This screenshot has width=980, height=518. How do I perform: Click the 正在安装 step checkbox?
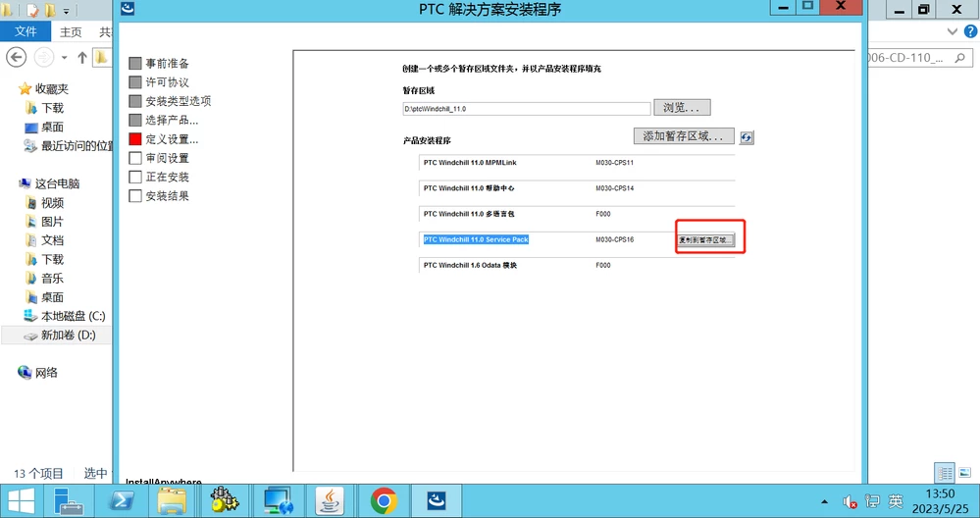(x=135, y=177)
